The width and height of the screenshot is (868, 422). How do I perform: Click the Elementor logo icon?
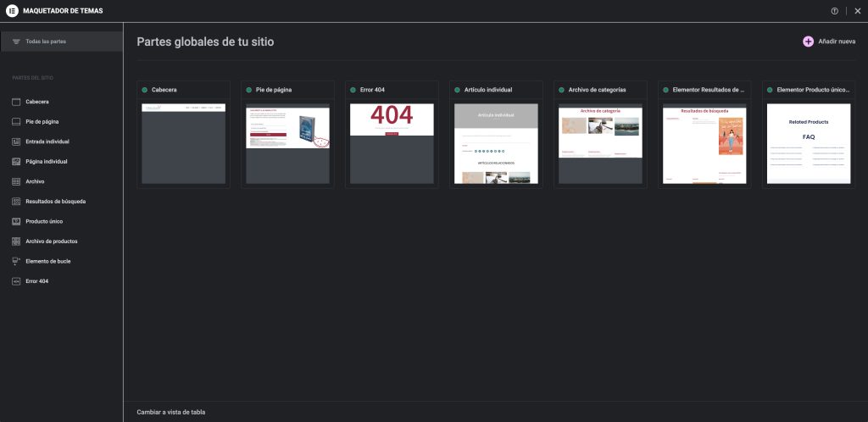pos(12,10)
